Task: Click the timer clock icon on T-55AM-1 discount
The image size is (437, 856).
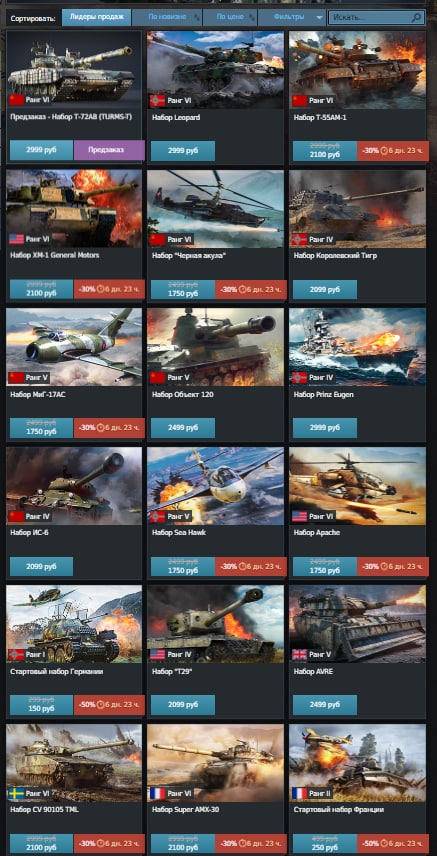Action: [x=384, y=150]
